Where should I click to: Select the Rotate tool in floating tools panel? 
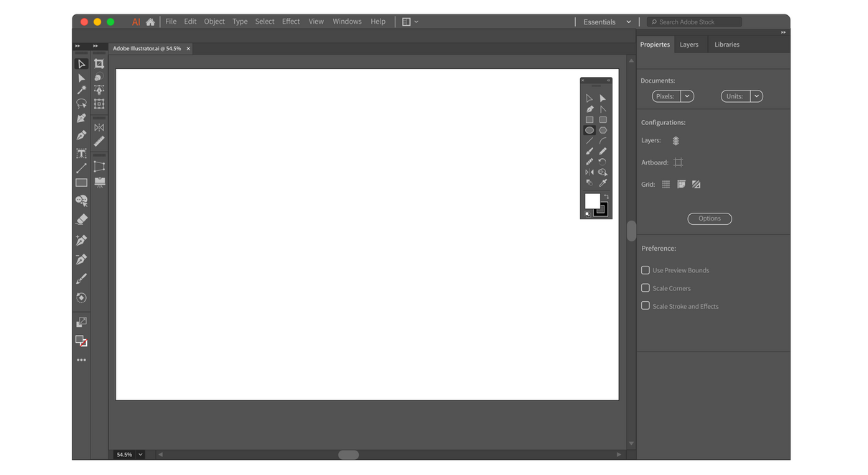point(602,162)
